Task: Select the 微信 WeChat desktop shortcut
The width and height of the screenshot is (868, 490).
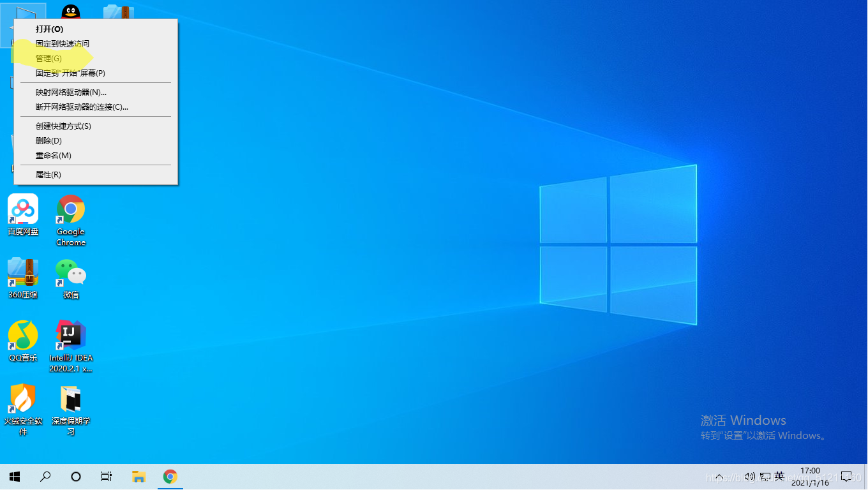Action: click(x=71, y=278)
